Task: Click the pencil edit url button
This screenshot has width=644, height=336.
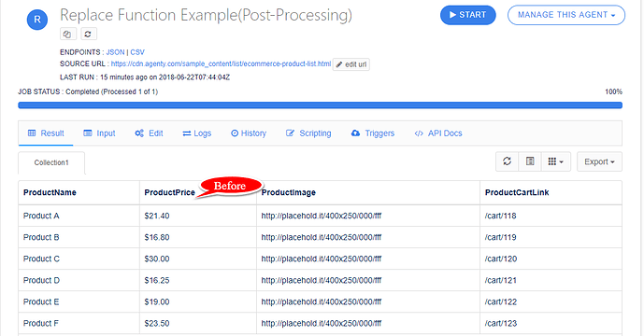Action: tap(351, 64)
